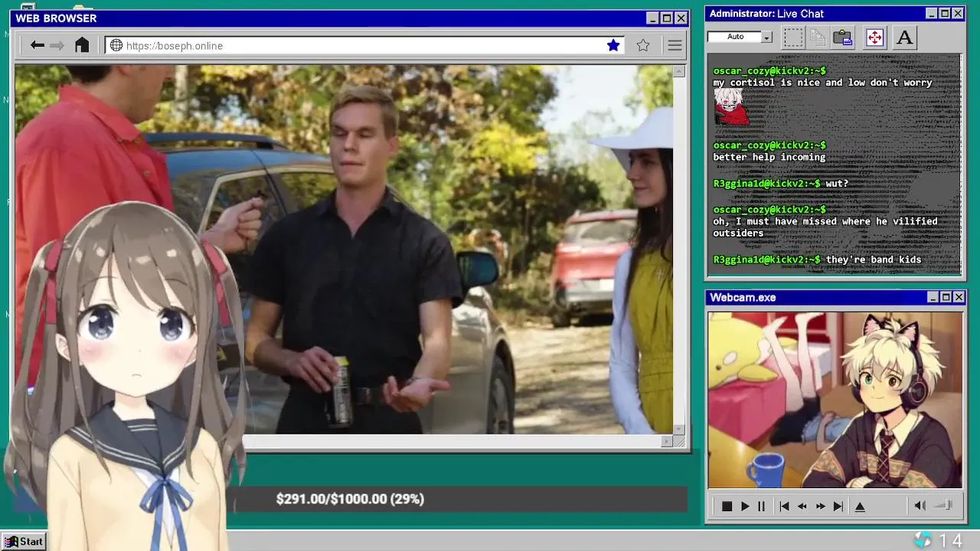Click 'better help incoming' chat message
Image resolution: width=980 pixels, height=551 pixels.
click(x=769, y=157)
